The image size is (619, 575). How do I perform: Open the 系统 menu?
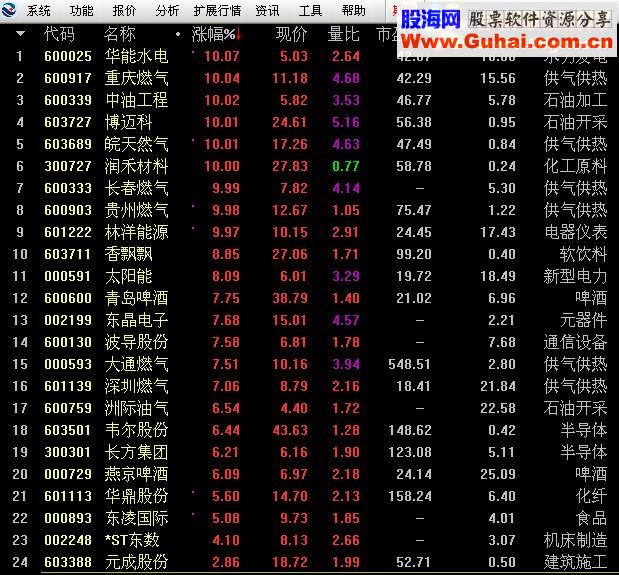pos(39,11)
